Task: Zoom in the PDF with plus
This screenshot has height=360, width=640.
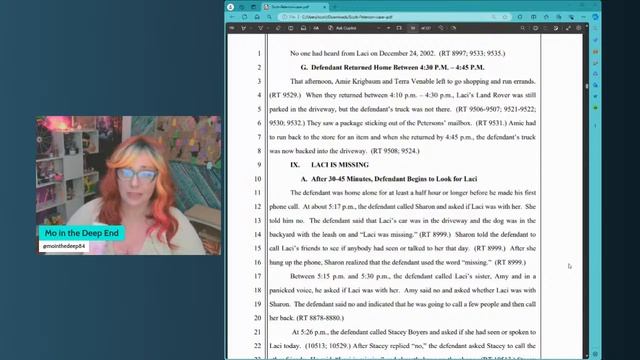Action: [388, 28]
